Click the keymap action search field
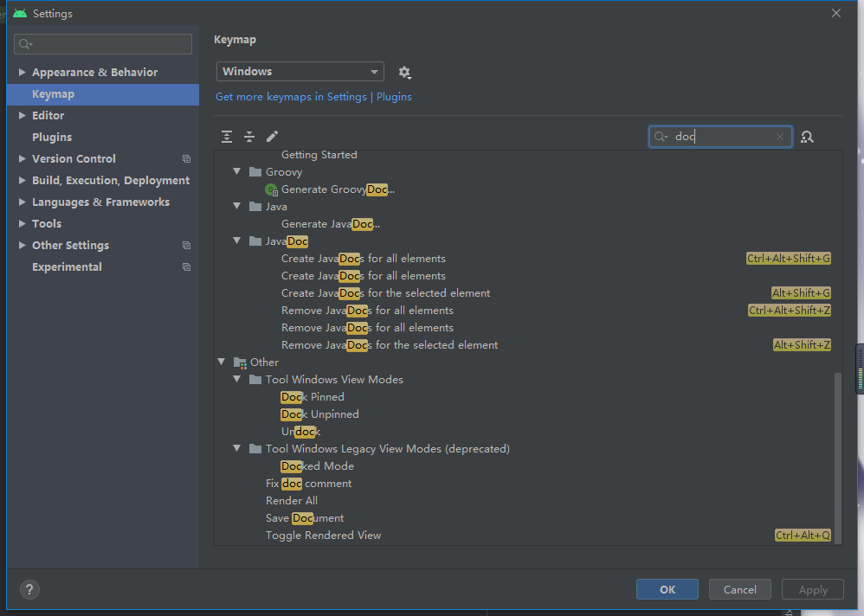 pos(721,137)
